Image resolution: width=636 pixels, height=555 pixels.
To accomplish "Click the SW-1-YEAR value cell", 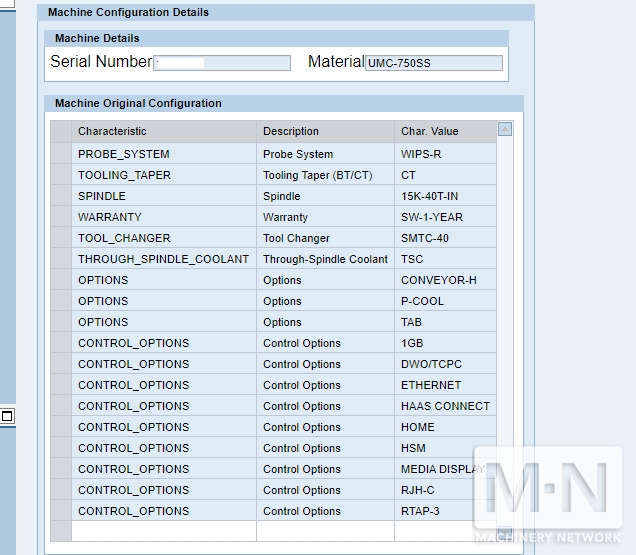I will 445,217.
